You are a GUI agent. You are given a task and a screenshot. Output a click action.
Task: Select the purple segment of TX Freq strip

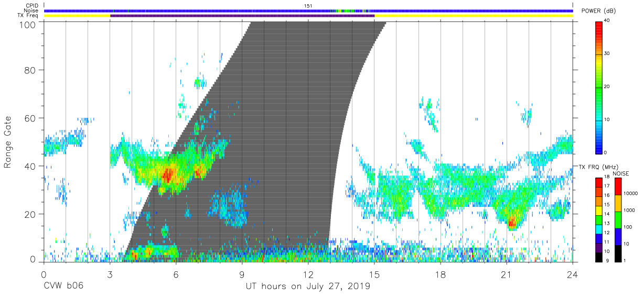click(x=242, y=16)
